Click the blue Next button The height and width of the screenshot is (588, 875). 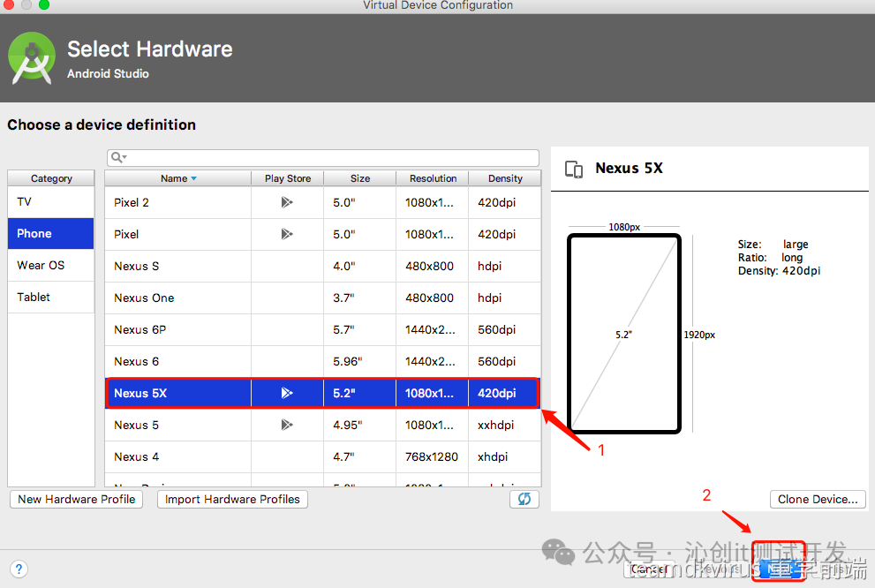click(779, 569)
